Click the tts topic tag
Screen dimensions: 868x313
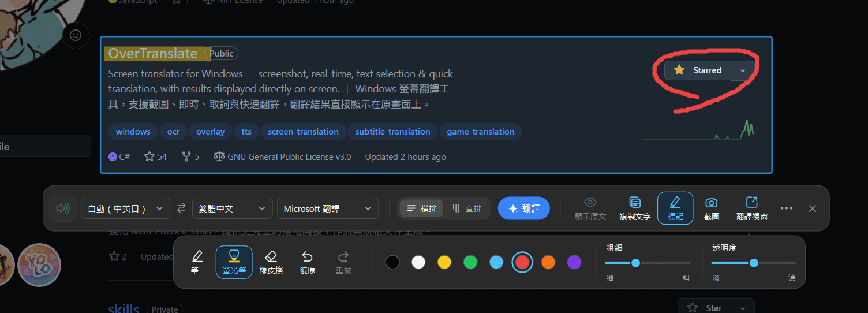(x=246, y=132)
